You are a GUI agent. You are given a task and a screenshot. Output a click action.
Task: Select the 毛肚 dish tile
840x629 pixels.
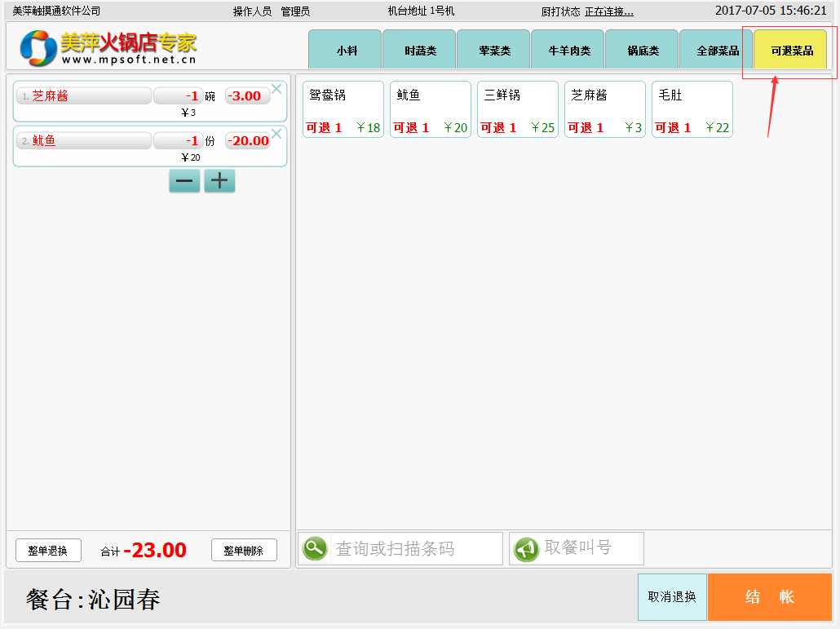pyautogui.click(x=692, y=109)
